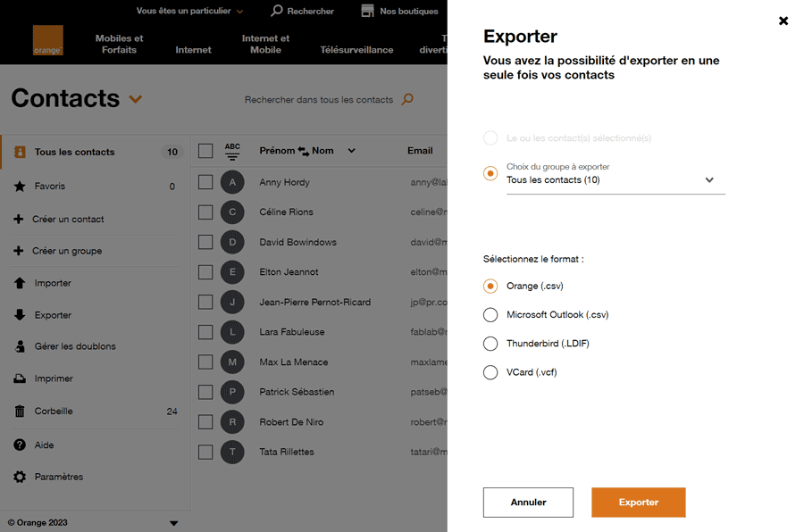Click the Imprimer printer icon

click(20, 378)
